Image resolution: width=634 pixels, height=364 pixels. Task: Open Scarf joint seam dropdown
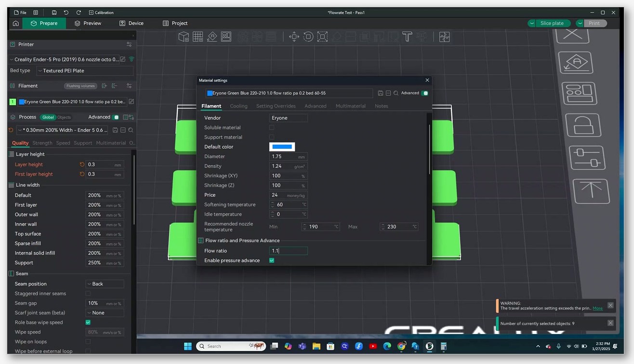pos(105,313)
